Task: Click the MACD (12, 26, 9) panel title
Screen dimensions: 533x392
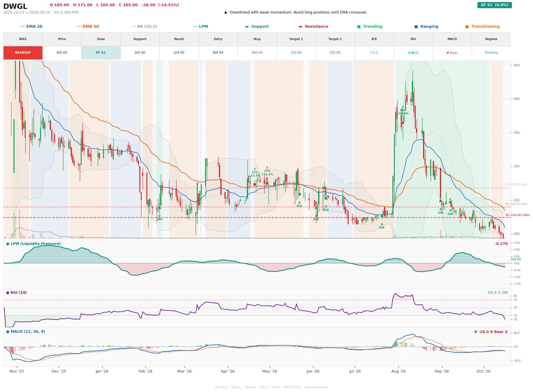Action: click(26, 332)
